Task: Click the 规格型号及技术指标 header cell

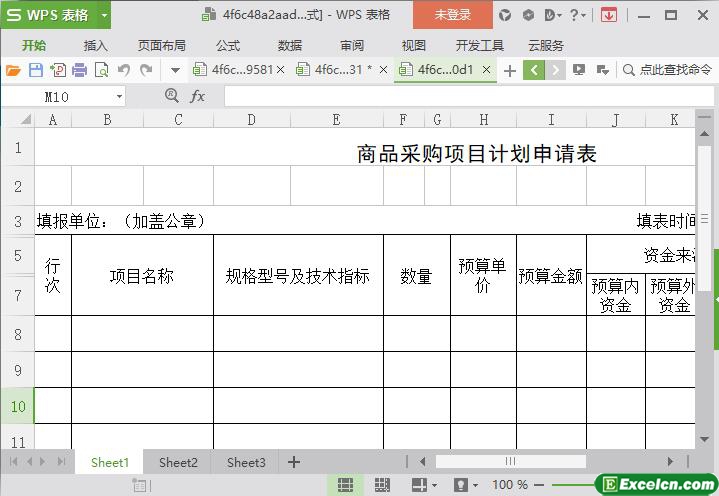Action: (x=298, y=276)
